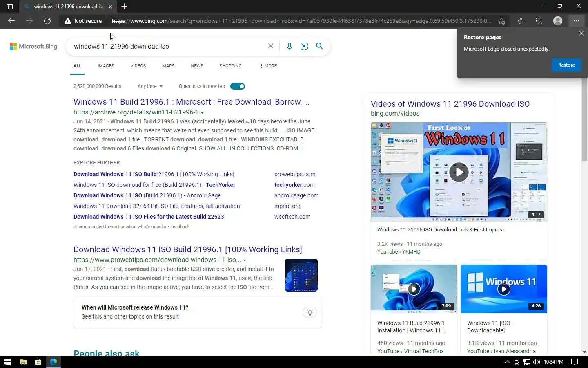The width and height of the screenshot is (588, 368).
Task: Click the wccftech.com domain link
Action: [x=292, y=217]
